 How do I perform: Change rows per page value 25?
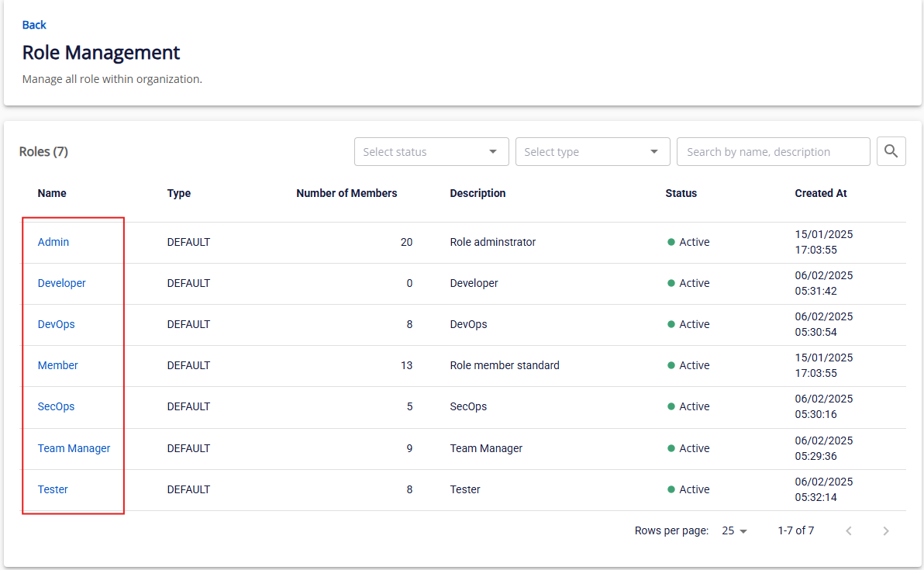(x=734, y=531)
